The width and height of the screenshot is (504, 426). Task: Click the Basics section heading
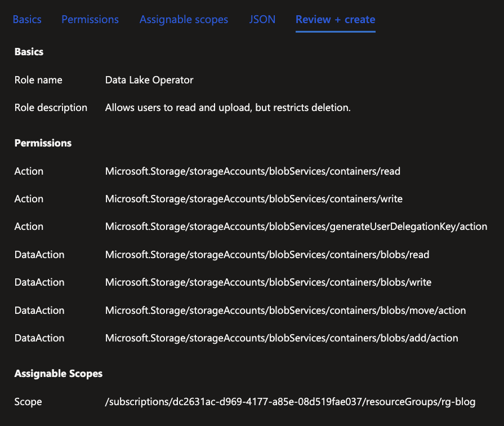[29, 52]
